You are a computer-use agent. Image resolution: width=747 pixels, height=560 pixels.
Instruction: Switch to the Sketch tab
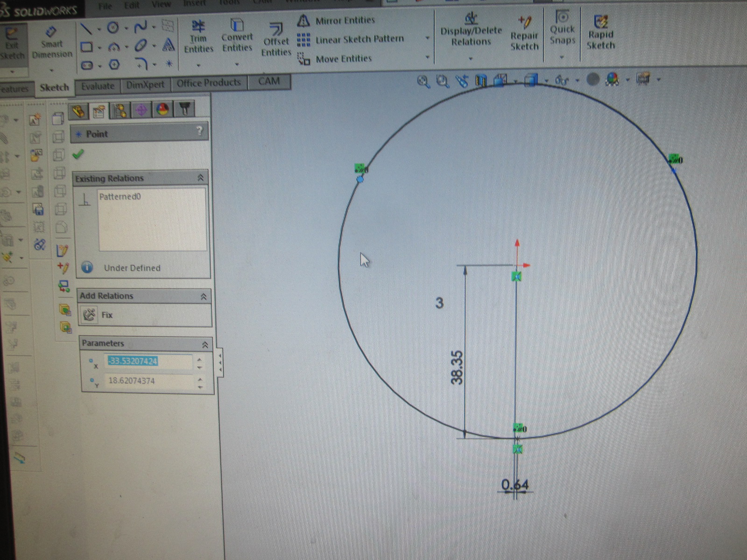[x=54, y=87]
